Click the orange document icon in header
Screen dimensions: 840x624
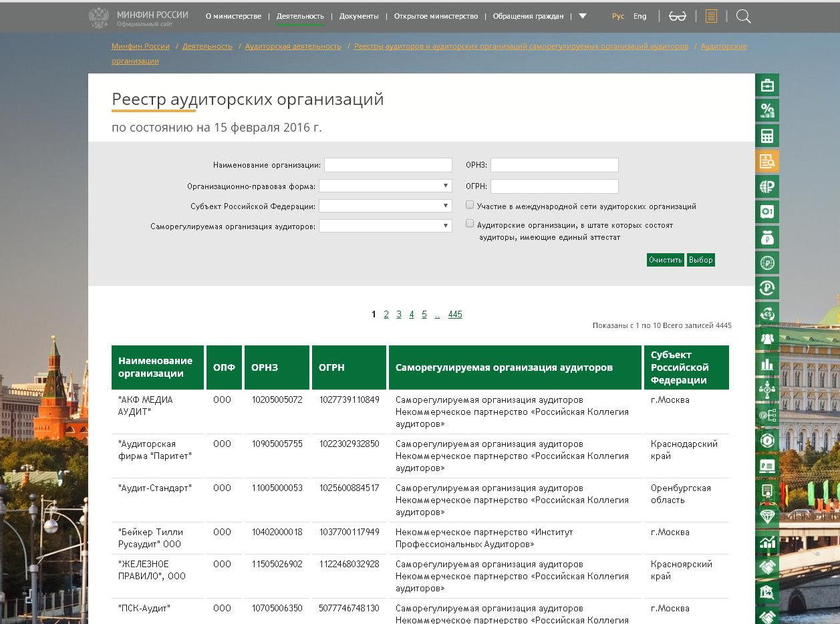pyautogui.click(x=711, y=16)
